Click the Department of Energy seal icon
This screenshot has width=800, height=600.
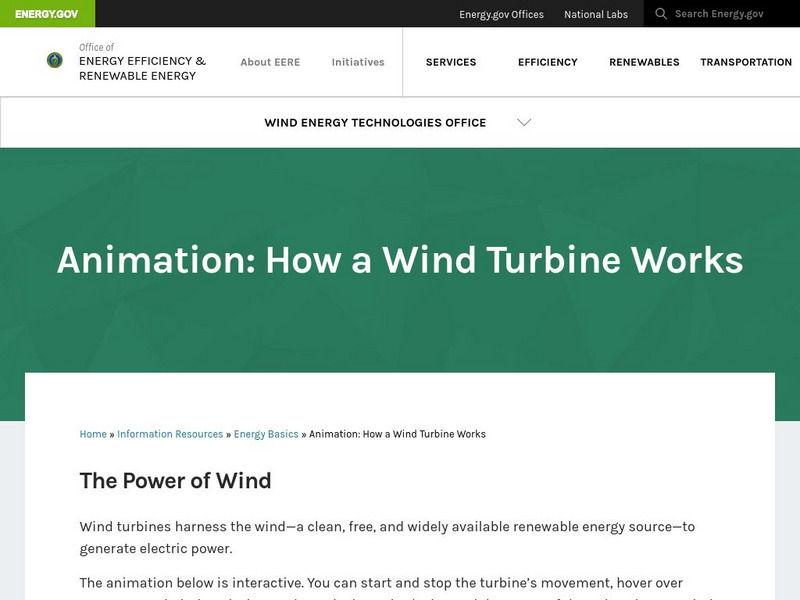55,61
